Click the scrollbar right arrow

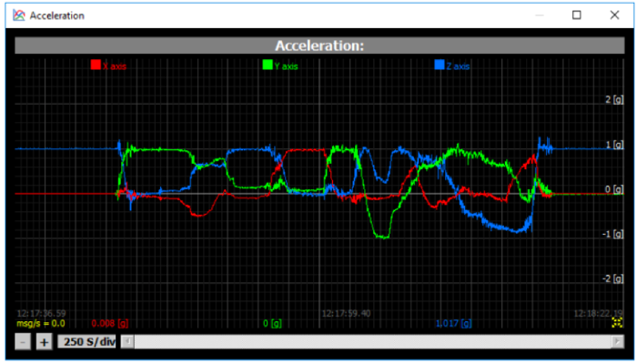(616, 342)
